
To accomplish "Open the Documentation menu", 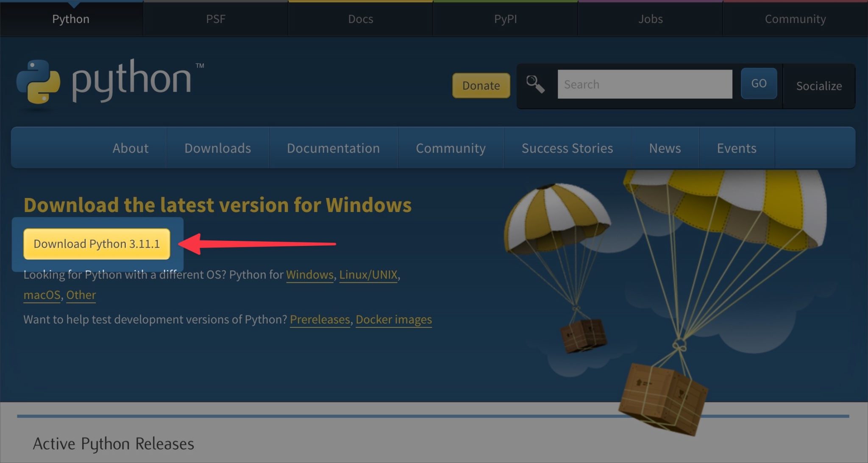I will click(334, 148).
